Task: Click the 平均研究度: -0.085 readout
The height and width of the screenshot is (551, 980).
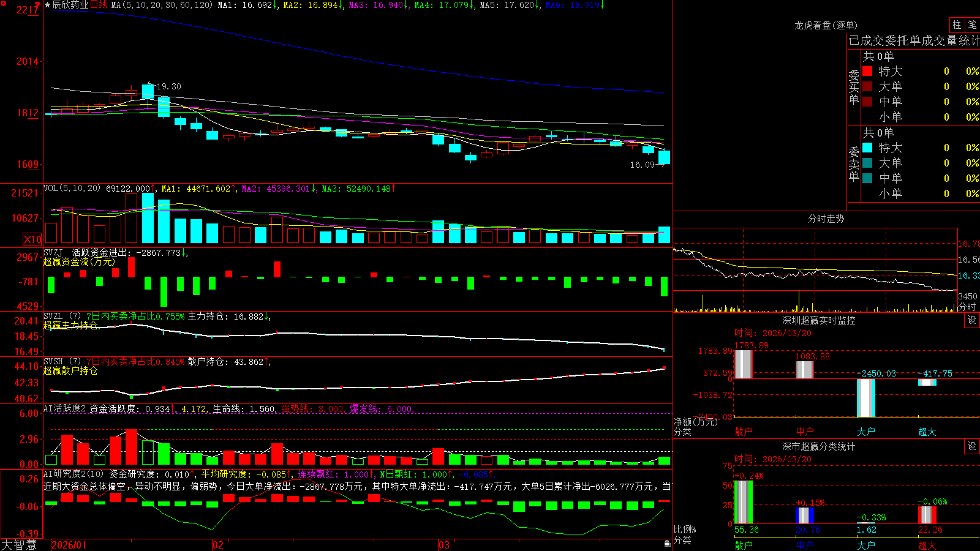Action: [245, 474]
